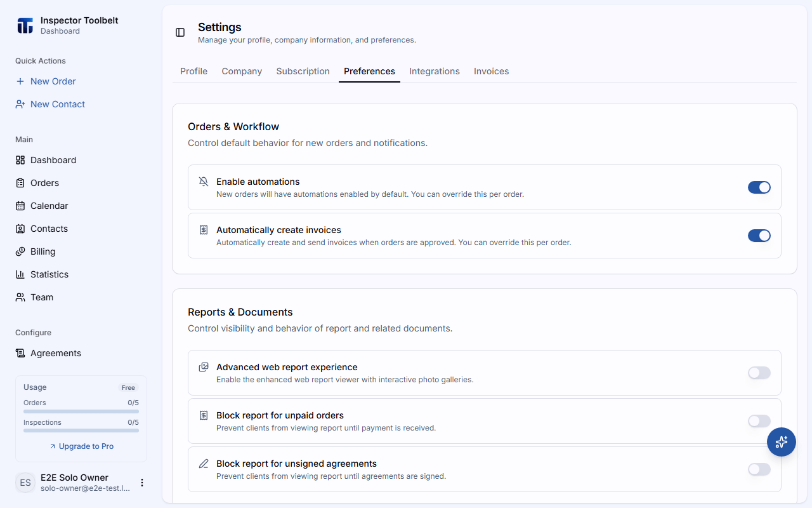Toggle the sidebar panel icon
Image resolution: width=812 pixels, height=508 pixels.
[x=180, y=32]
